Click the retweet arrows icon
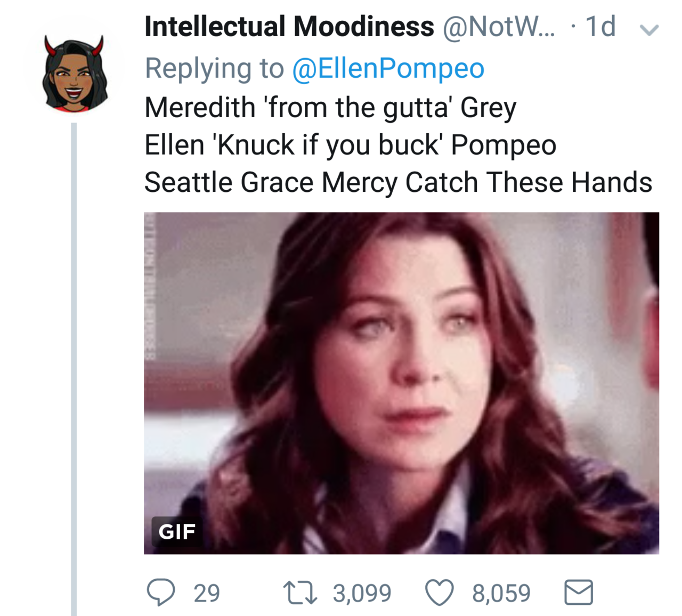The height and width of the screenshot is (616, 682). click(300, 593)
